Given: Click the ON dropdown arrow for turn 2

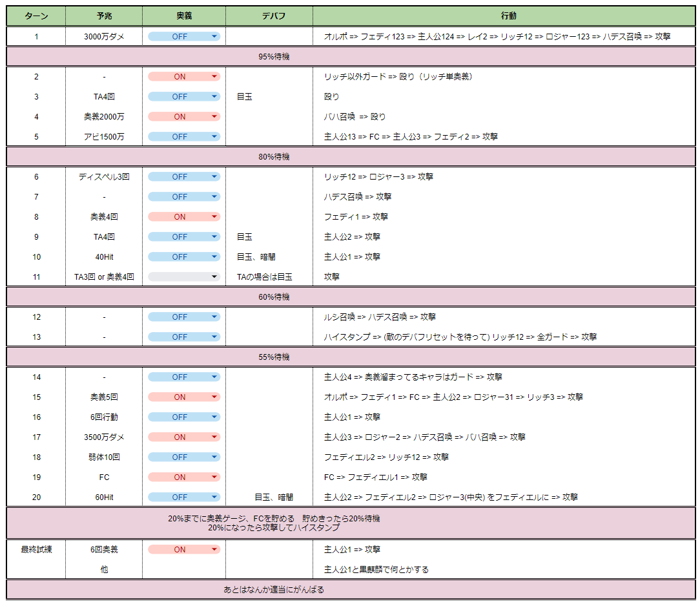Looking at the screenshot, I should click(x=214, y=77).
